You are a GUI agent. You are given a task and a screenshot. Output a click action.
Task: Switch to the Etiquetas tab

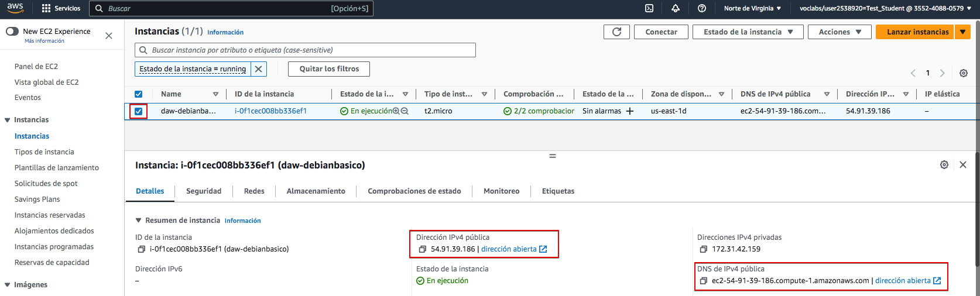(x=558, y=191)
